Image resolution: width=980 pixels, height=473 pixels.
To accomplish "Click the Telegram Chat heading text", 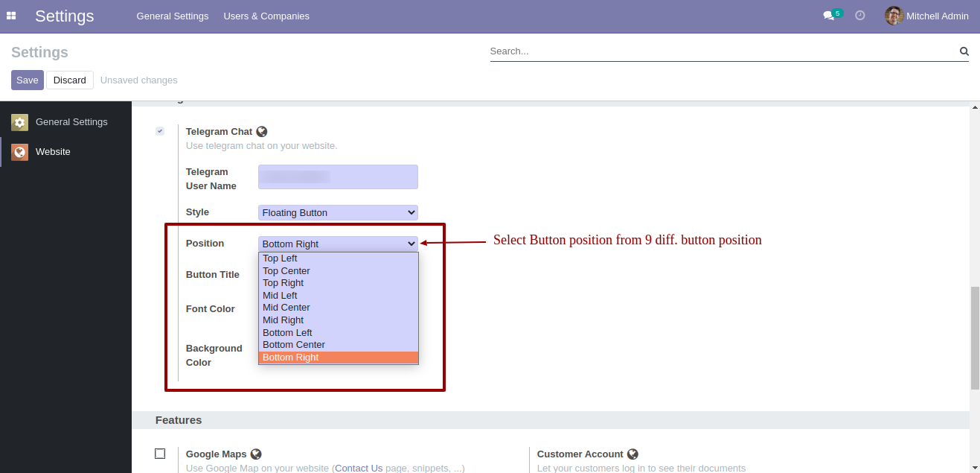I will (220, 132).
